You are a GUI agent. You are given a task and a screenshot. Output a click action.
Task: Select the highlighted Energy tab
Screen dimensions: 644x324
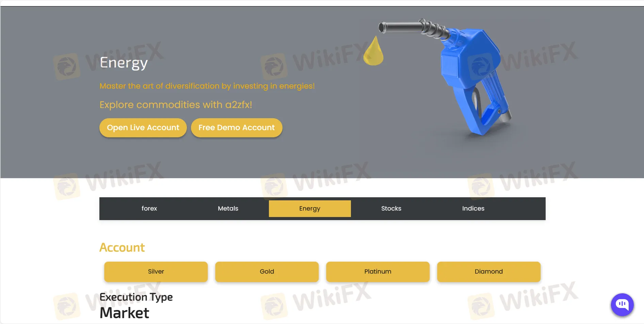click(310, 209)
